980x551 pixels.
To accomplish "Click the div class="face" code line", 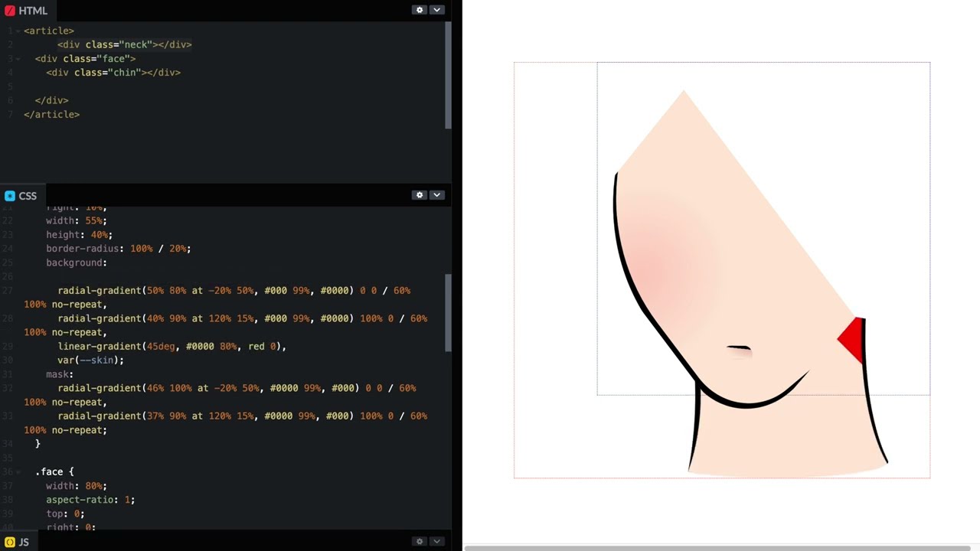I will pyautogui.click(x=85, y=58).
